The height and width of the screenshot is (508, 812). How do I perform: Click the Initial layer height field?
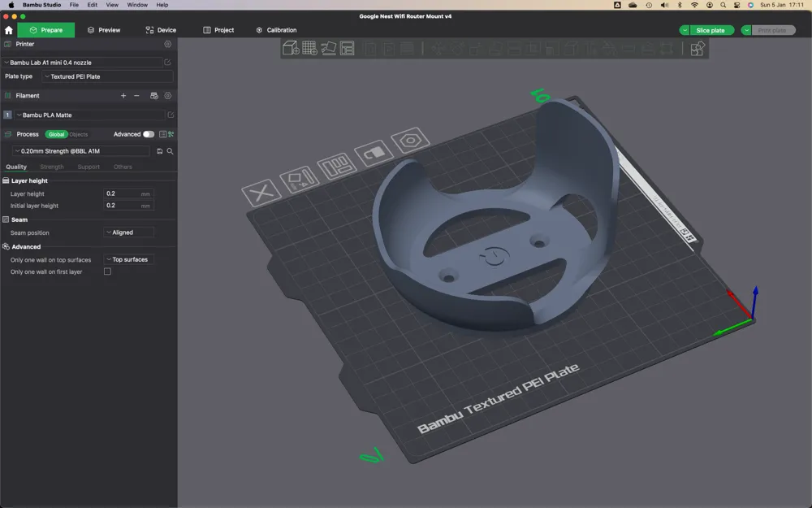128,206
